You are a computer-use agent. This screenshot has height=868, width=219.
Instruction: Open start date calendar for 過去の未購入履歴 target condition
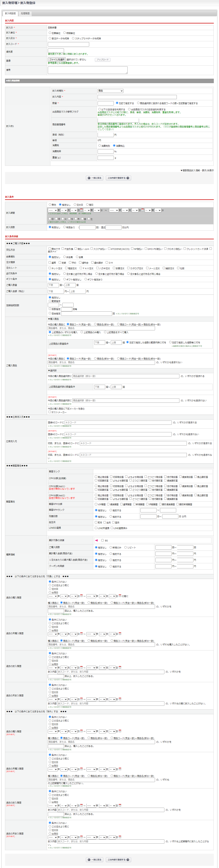81,634
